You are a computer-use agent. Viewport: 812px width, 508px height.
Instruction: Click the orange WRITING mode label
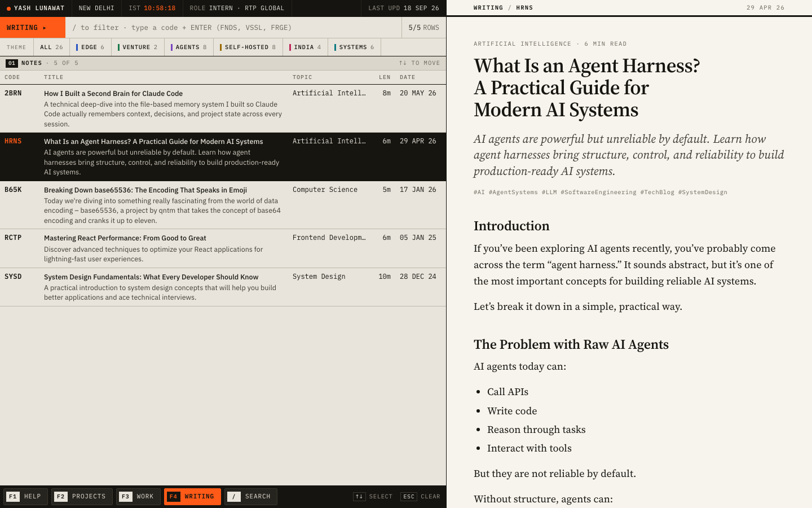coord(33,28)
